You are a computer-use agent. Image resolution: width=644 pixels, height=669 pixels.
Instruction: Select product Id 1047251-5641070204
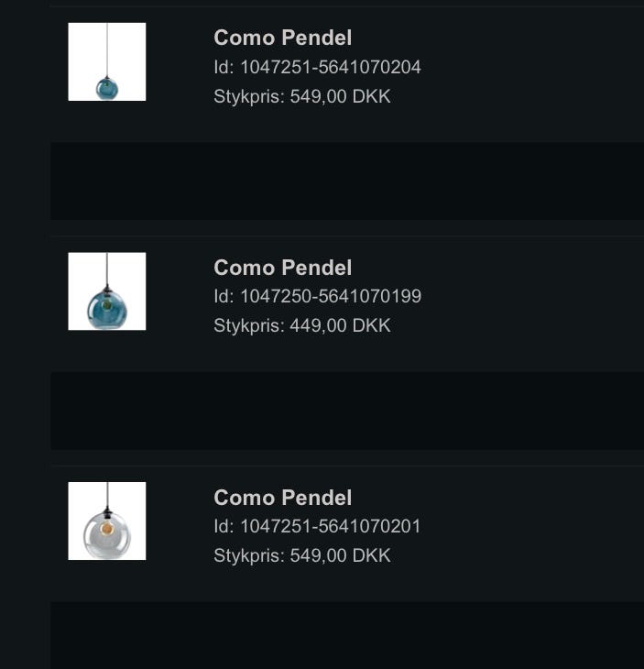[x=317, y=67]
